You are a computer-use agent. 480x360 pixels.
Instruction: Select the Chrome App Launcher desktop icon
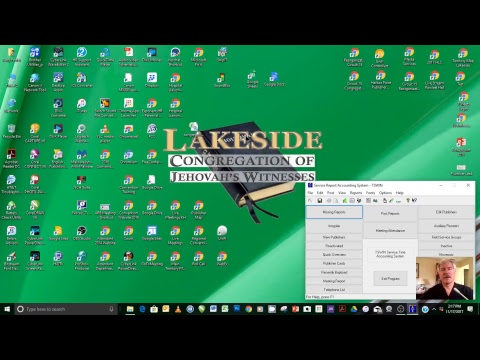coord(129,108)
